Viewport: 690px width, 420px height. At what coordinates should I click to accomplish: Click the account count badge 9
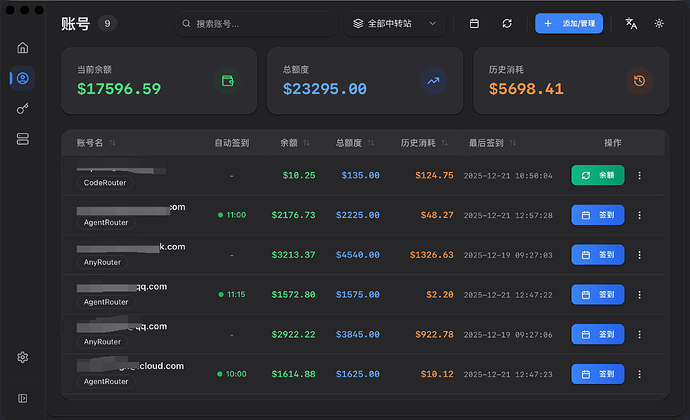point(107,23)
